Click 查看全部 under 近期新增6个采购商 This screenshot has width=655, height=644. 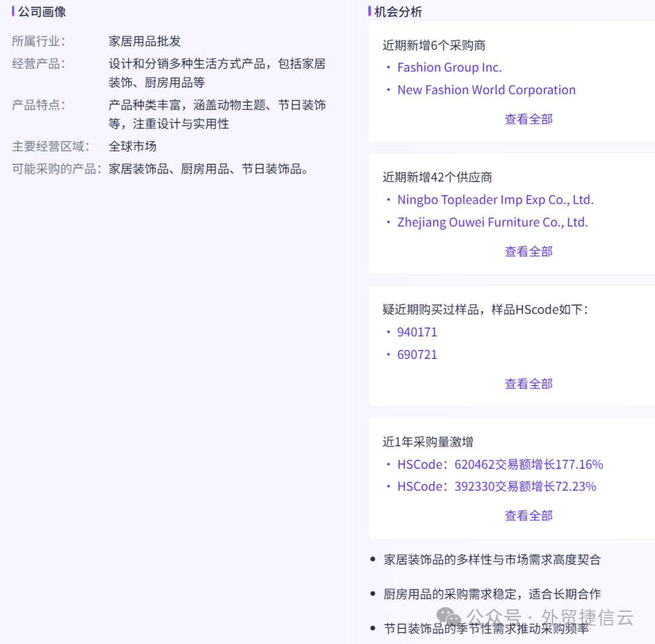(x=528, y=119)
